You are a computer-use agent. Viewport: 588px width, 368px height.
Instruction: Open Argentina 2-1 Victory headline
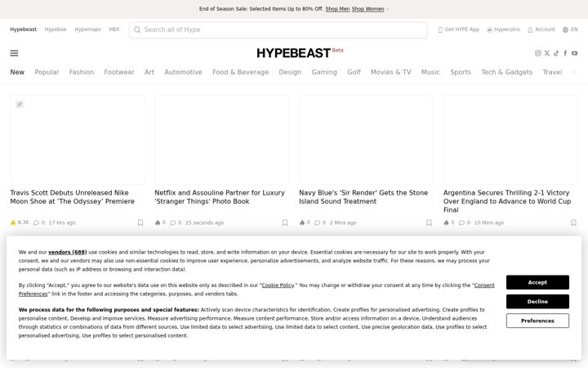pos(507,201)
